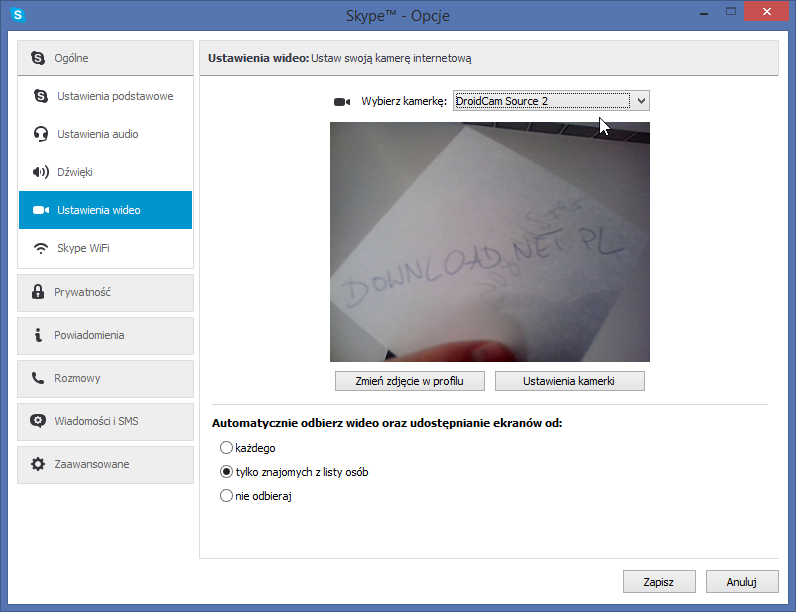Save settings with Zapisz
Screen dimensions: 796x612
659,582
